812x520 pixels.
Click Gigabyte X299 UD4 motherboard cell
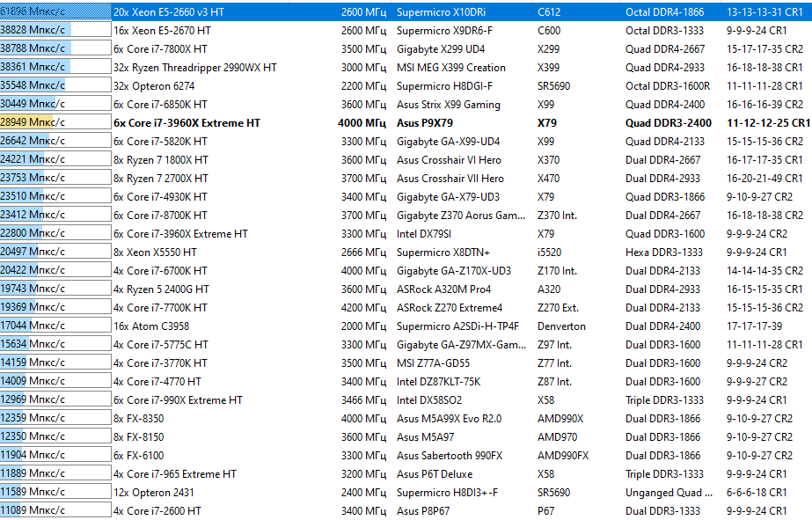(x=441, y=49)
